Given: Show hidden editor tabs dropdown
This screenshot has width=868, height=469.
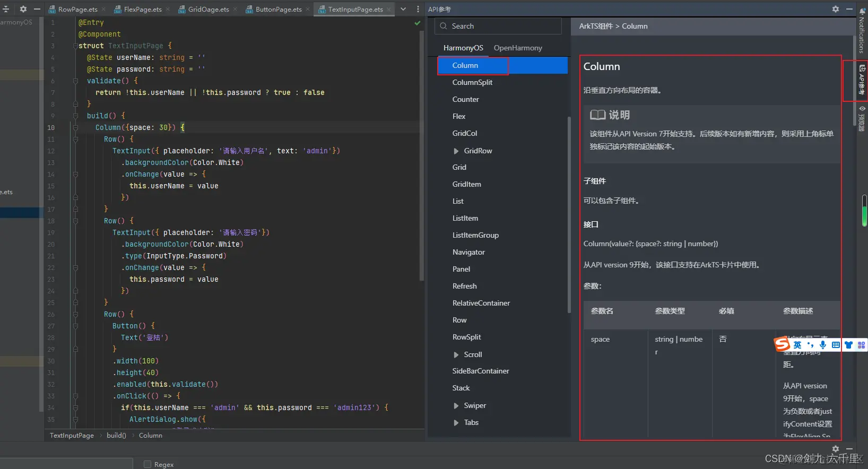Looking at the screenshot, I should 403,9.
